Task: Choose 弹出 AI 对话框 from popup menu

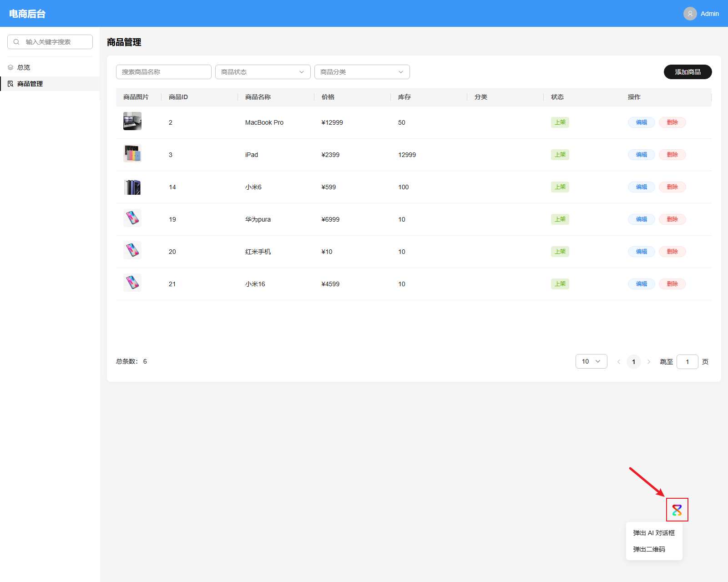Action: point(654,533)
